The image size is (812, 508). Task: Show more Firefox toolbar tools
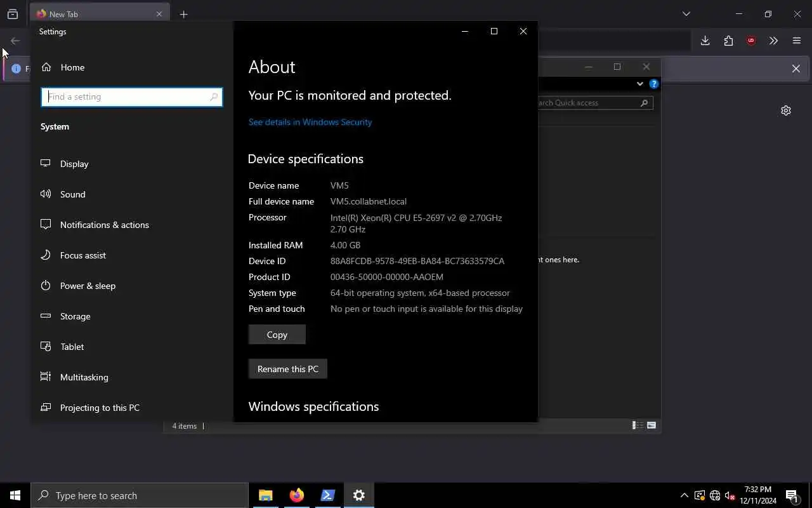pos(773,41)
